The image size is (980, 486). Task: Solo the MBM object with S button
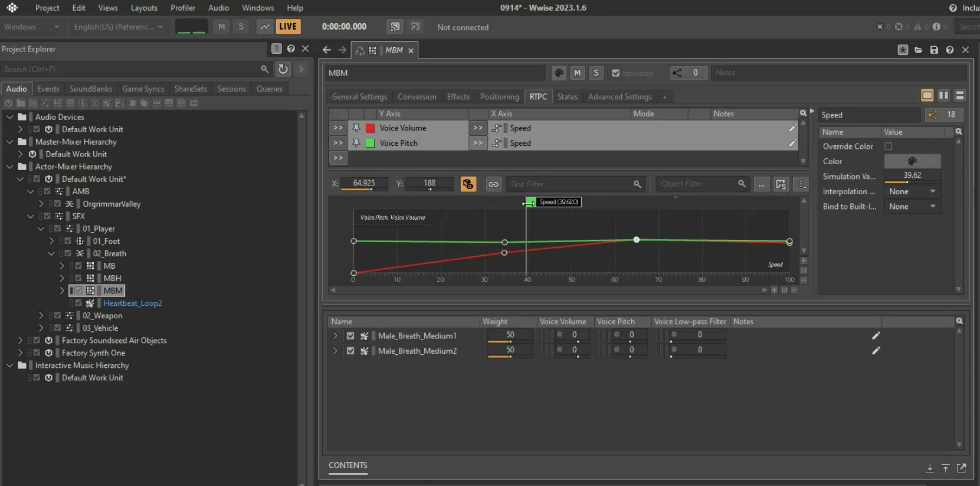tap(596, 73)
